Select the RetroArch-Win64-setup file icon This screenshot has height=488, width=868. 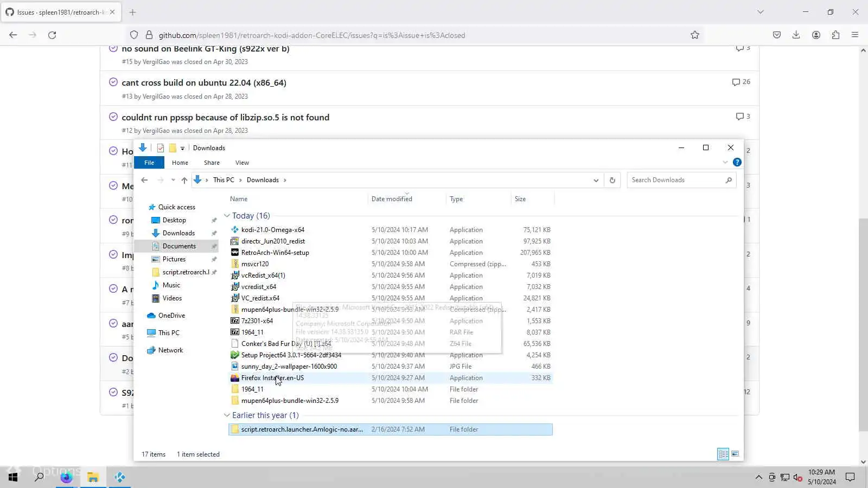[x=235, y=253]
